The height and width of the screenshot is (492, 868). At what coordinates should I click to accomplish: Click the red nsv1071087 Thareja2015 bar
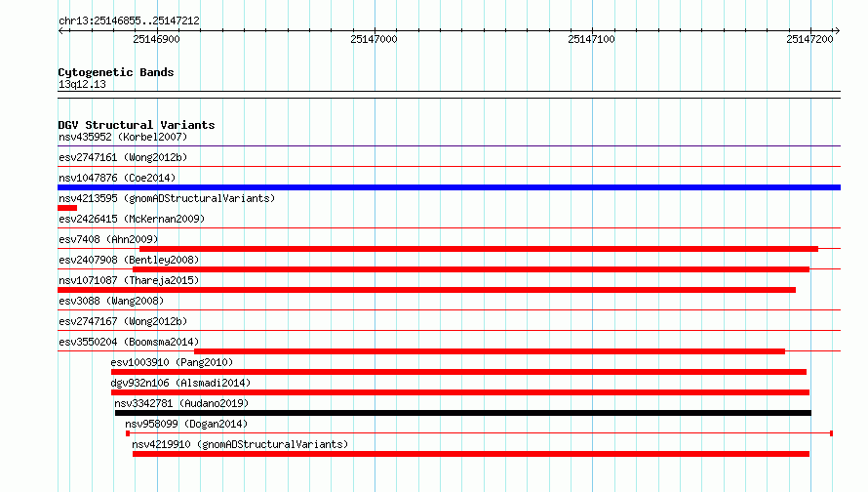pos(426,290)
